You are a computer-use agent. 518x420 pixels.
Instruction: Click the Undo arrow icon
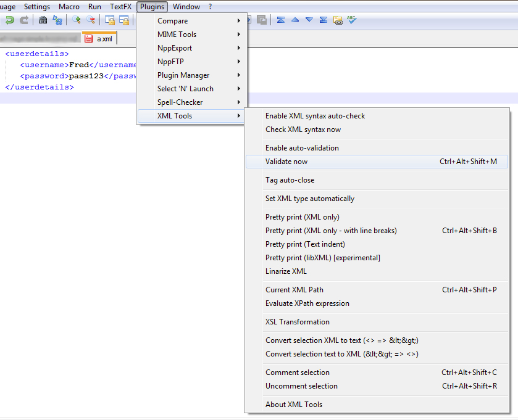[x=10, y=20]
